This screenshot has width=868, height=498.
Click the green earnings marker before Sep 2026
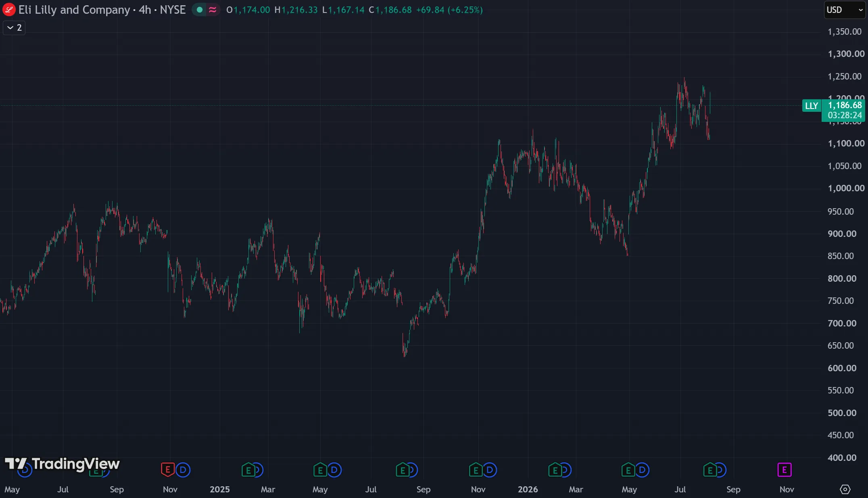pyautogui.click(x=710, y=470)
